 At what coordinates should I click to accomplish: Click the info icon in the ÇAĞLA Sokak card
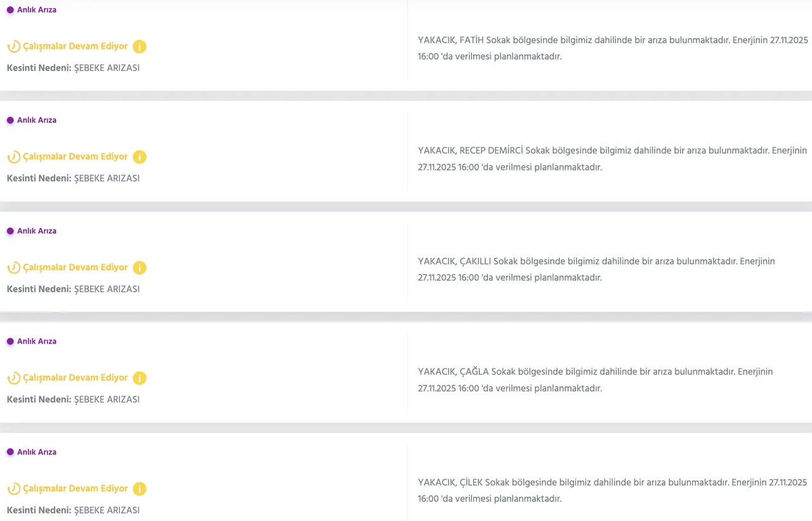(140, 378)
